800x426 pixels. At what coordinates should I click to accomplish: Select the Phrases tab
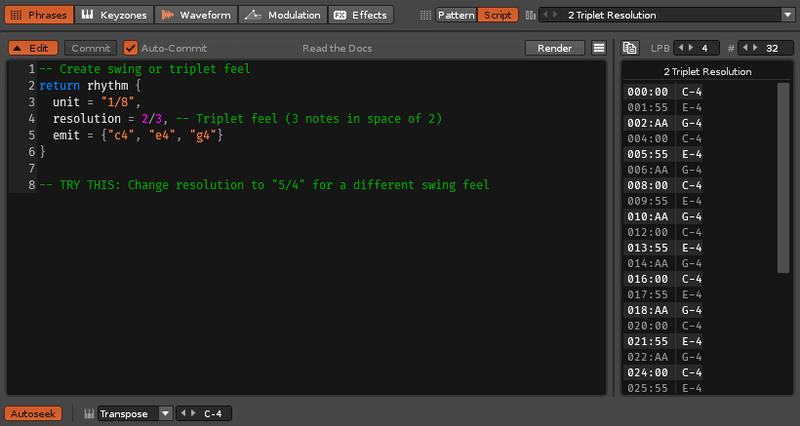(39, 15)
